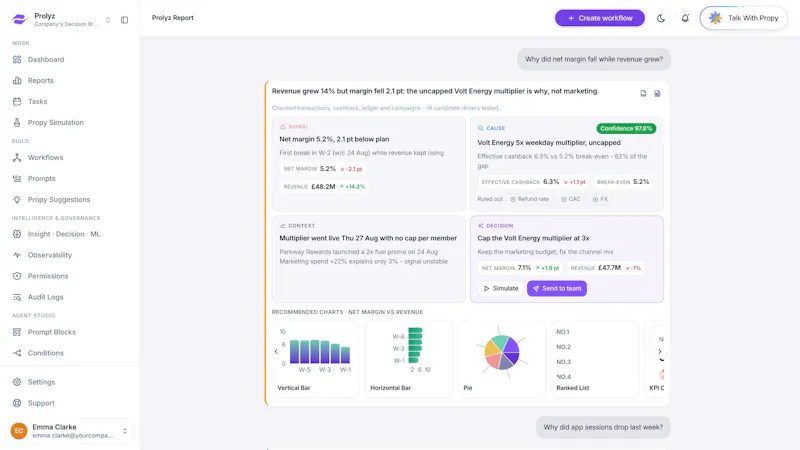The width and height of the screenshot is (800, 450).
Task: Click the Prompt Blocks icon
Action: pos(17,332)
